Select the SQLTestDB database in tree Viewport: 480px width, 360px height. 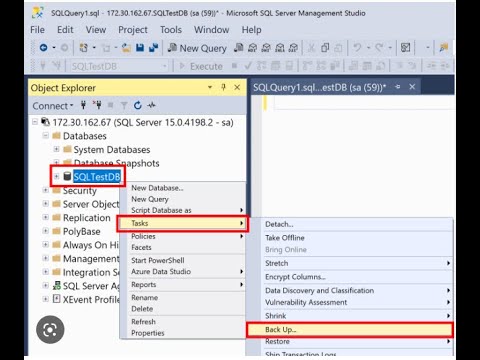pyautogui.click(x=97, y=177)
